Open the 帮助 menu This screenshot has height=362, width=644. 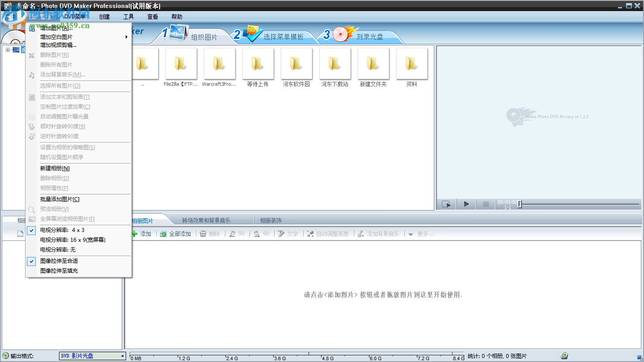coord(176,17)
